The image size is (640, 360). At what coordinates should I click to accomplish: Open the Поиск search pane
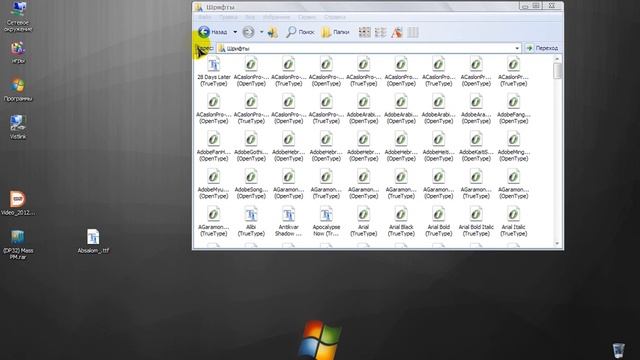(300, 32)
